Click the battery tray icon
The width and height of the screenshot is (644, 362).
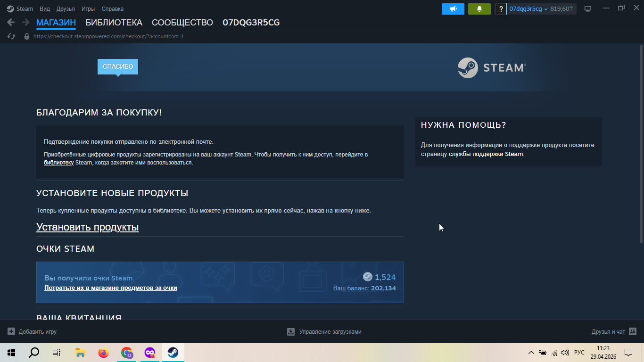pyautogui.click(x=543, y=353)
